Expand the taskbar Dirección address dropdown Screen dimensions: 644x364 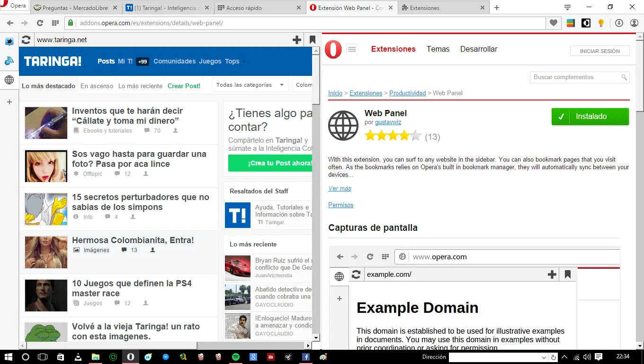pyautogui.click(x=544, y=357)
